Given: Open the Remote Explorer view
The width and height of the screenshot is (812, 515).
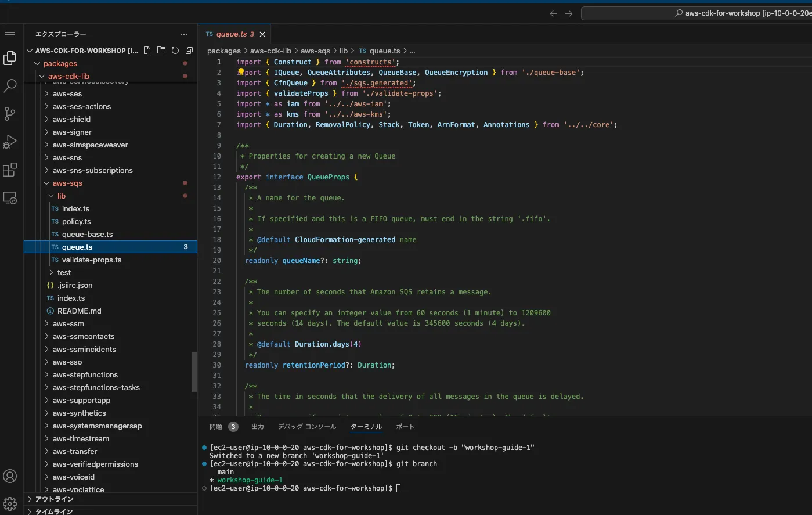Looking at the screenshot, I should coord(10,198).
